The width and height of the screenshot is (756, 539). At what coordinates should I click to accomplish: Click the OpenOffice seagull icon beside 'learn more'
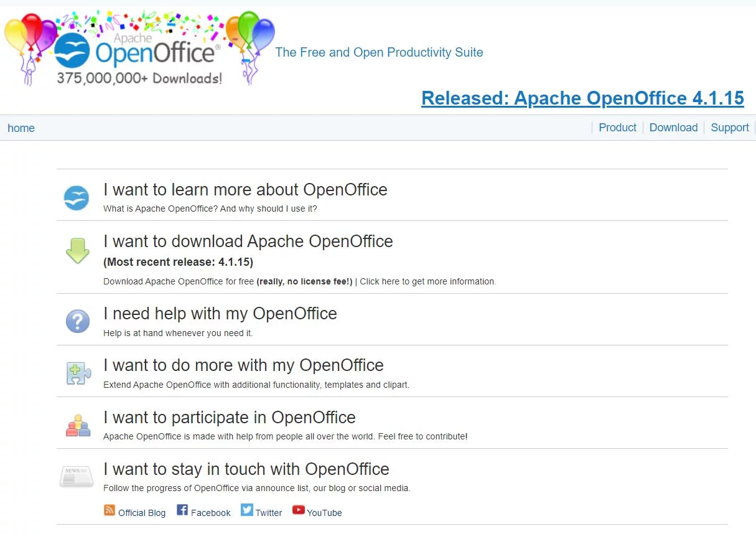click(x=77, y=198)
